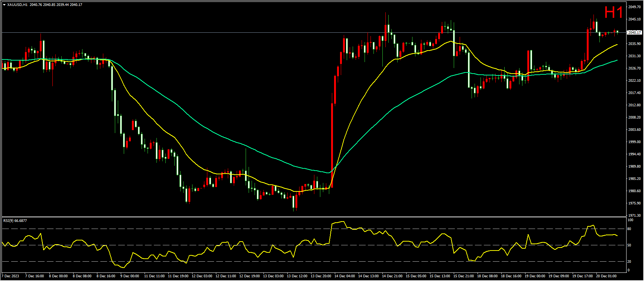The height and width of the screenshot is (281, 644).
Task: Click the 18 Dec 16:00 time label
Action: click(x=511, y=276)
